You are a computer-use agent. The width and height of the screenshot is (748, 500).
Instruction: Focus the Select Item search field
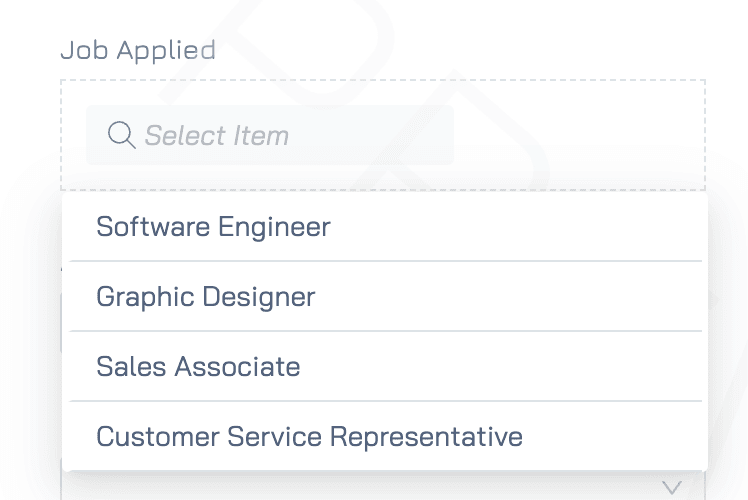[x=270, y=135]
